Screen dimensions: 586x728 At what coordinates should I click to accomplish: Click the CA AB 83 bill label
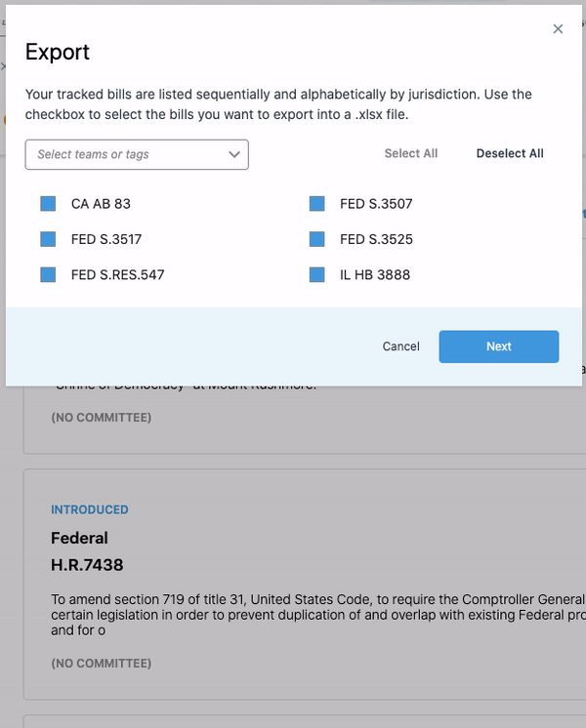click(101, 204)
